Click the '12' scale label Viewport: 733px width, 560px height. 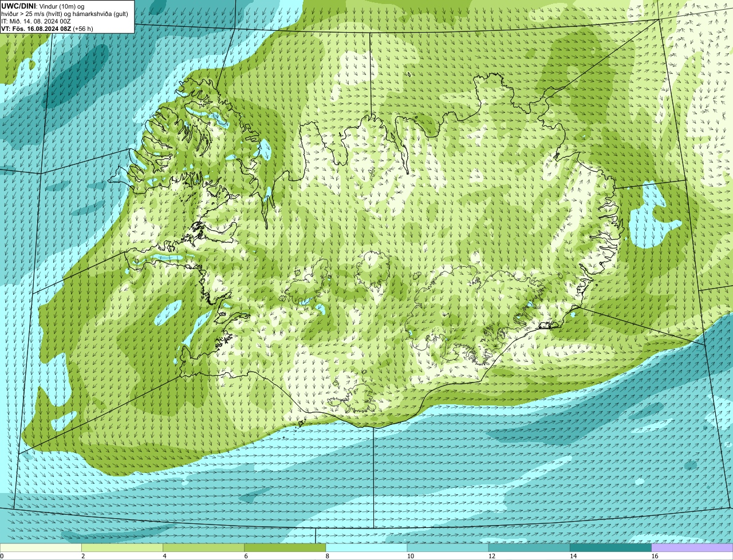point(492,556)
